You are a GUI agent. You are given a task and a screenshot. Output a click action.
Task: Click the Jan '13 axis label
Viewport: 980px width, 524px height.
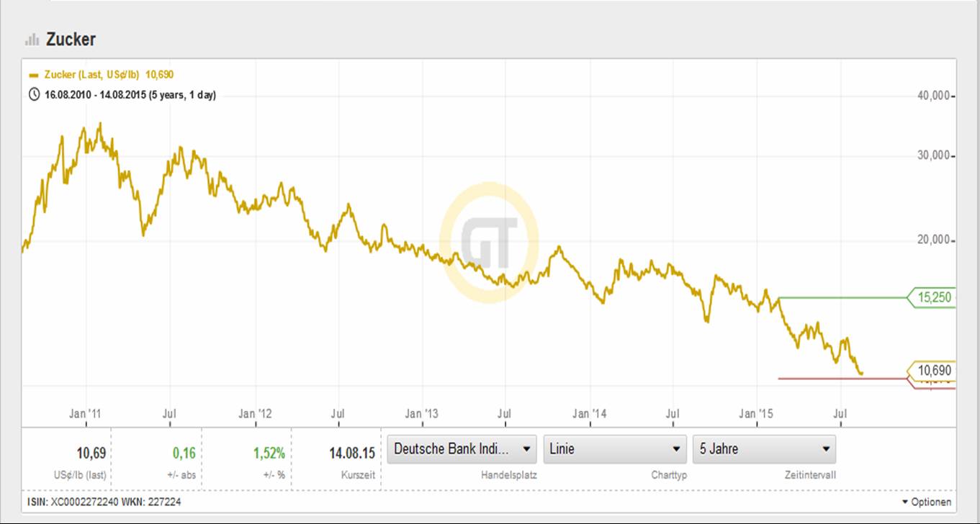(x=421, y=414)
